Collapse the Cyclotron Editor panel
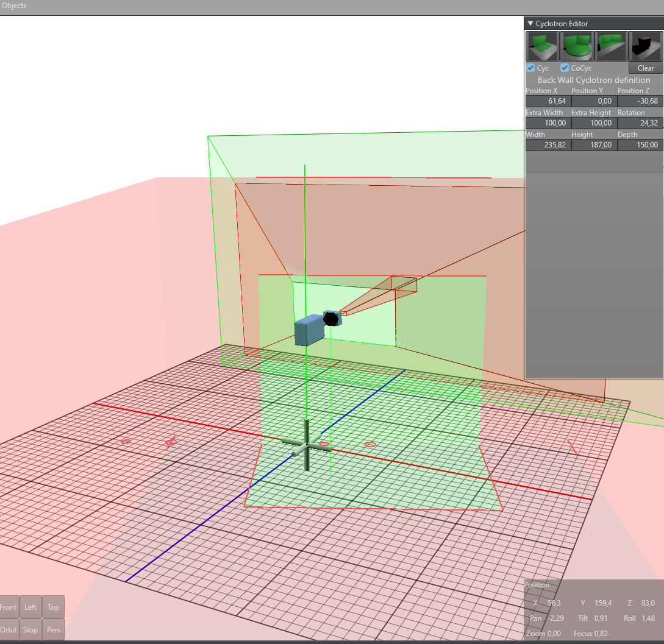 click(x=530, y=24)
